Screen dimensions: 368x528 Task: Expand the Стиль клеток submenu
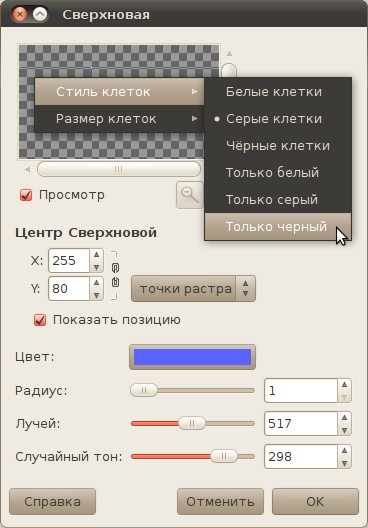point(120,92)
